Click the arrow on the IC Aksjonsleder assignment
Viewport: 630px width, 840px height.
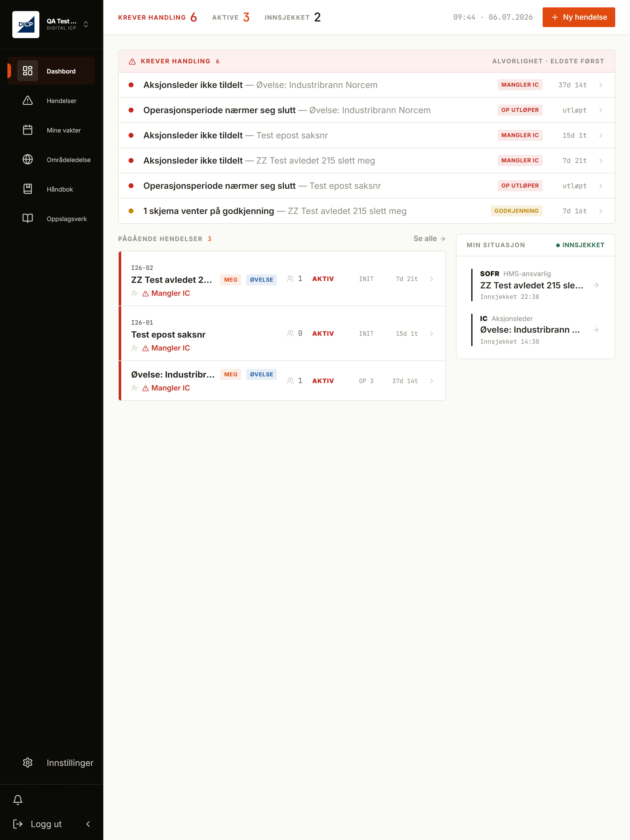point(596,330)
